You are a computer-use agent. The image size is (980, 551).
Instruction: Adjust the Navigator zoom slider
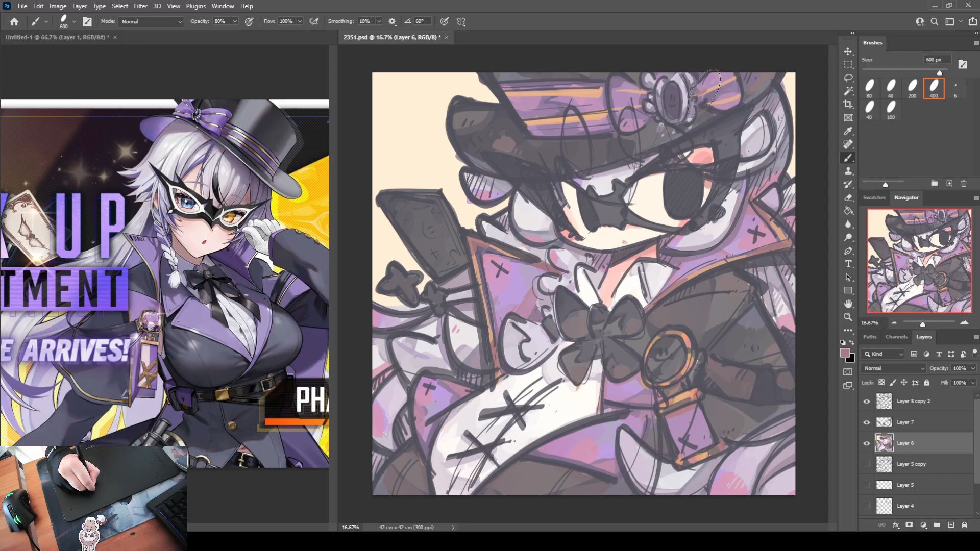tap(922, 324)
